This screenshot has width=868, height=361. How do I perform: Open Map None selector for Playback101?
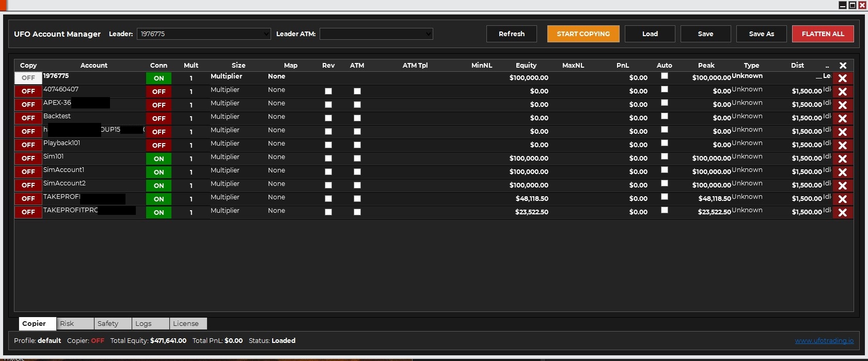tap(276, 144)
